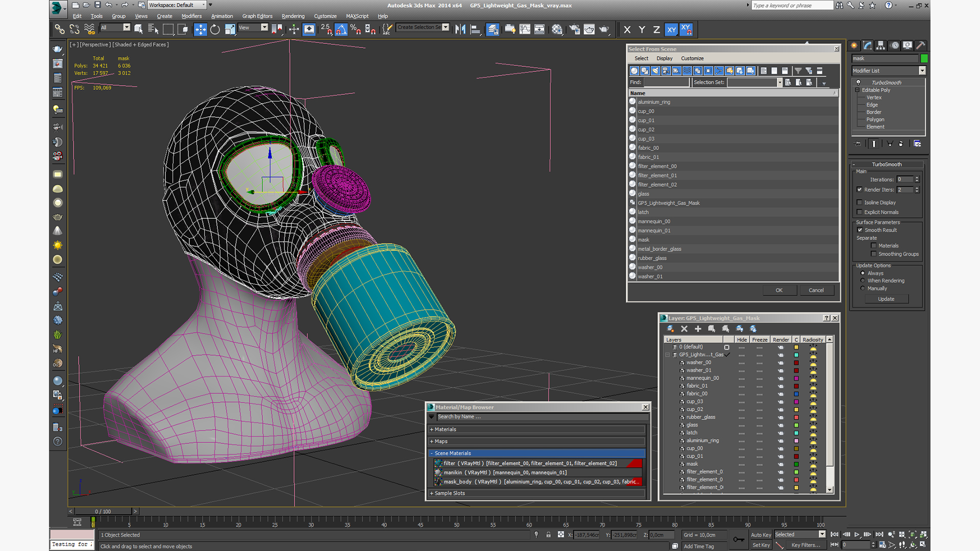The height and width of the screenshot is (551, 980).
Task: Constrain to the Z axis button
Action: coord(656,30)
